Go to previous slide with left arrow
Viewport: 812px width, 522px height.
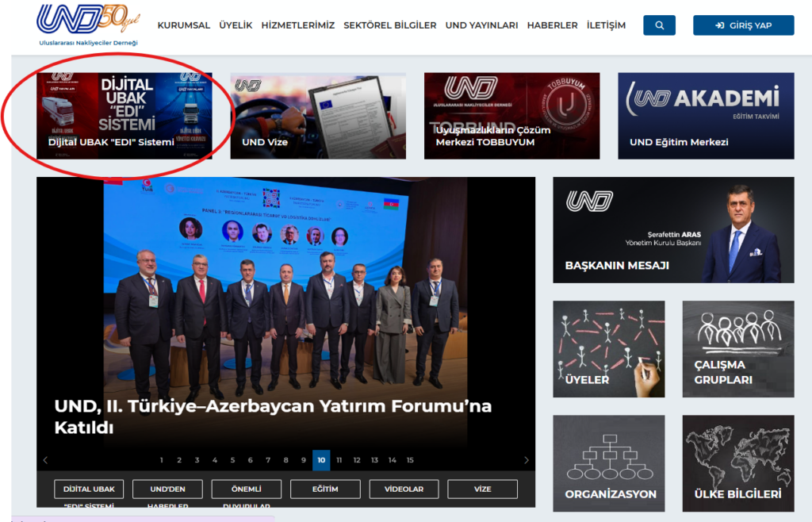45,460
